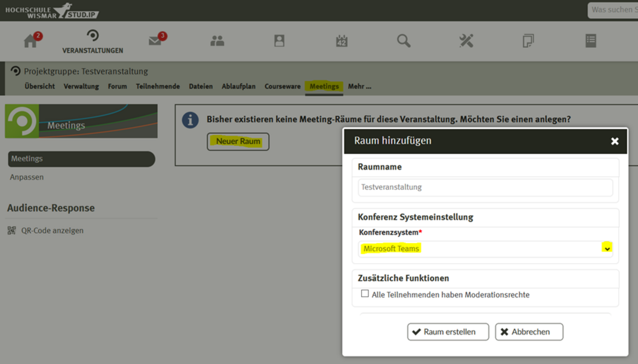Screen dimensions: 638x364
Task: Enable Alle Teilnehmenden haben Moderationsrechte
Action: [365, 294]
